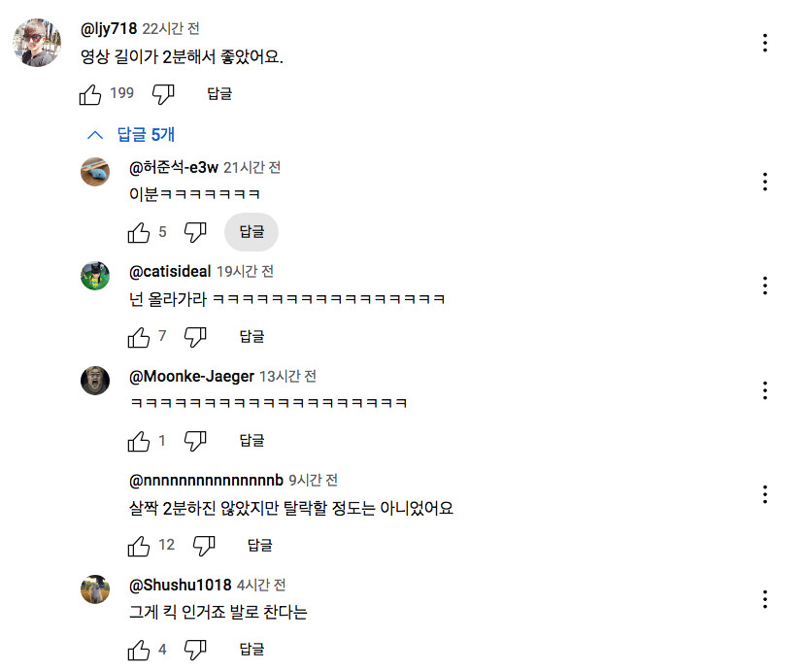Screen dimensions: 805x672
Task: Reply to @nnnnnnnnnnnnnnnb's comment
Action: pos(259,546)
